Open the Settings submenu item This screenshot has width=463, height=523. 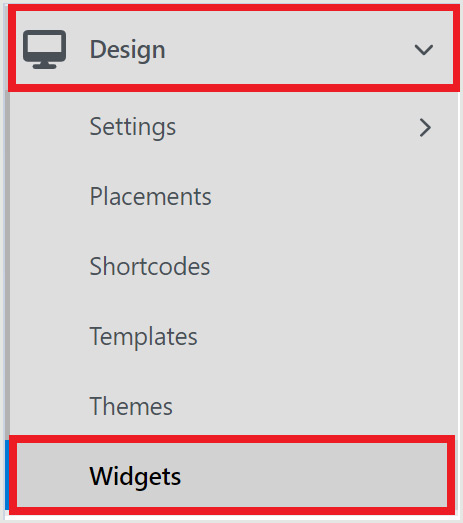[234, 127]
